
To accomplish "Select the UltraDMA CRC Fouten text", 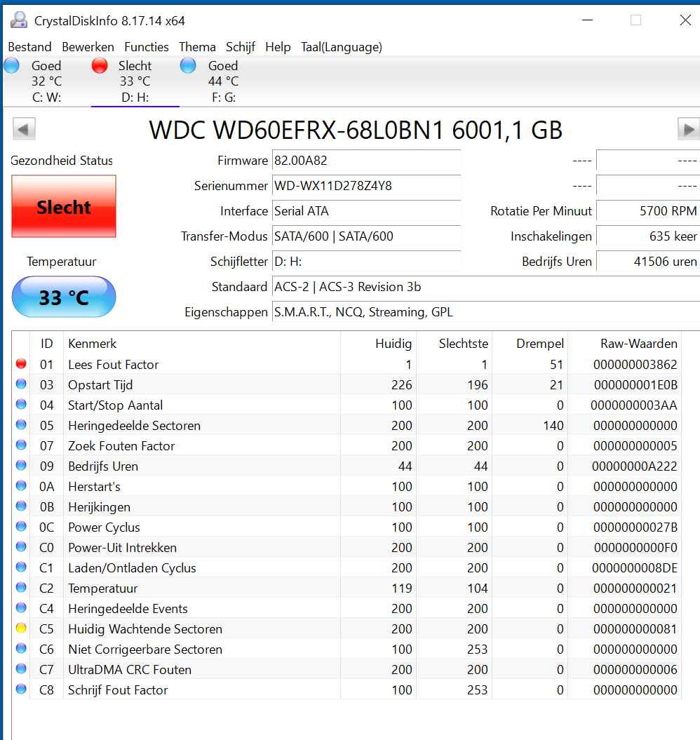I will [130, 670].
